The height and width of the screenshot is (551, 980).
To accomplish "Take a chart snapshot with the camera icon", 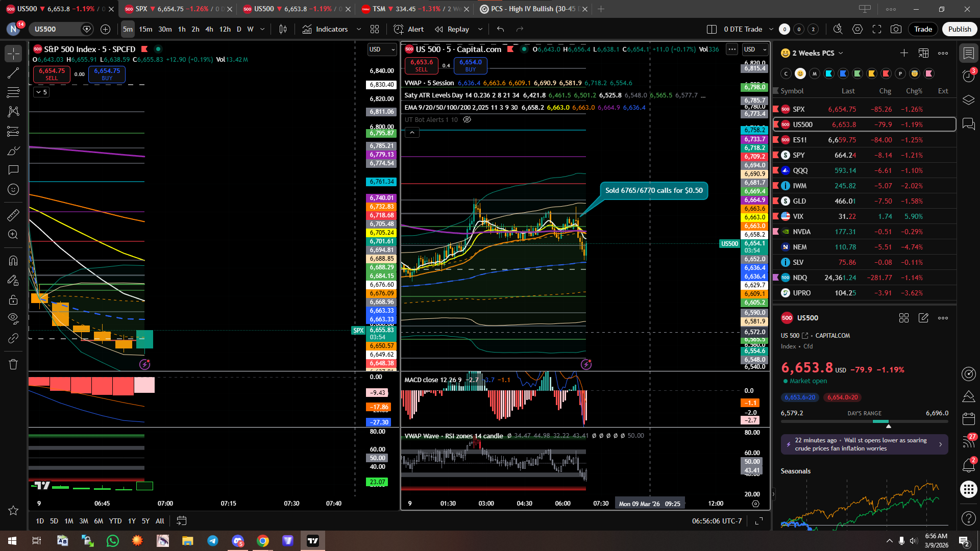I will (x=896, y=29).
